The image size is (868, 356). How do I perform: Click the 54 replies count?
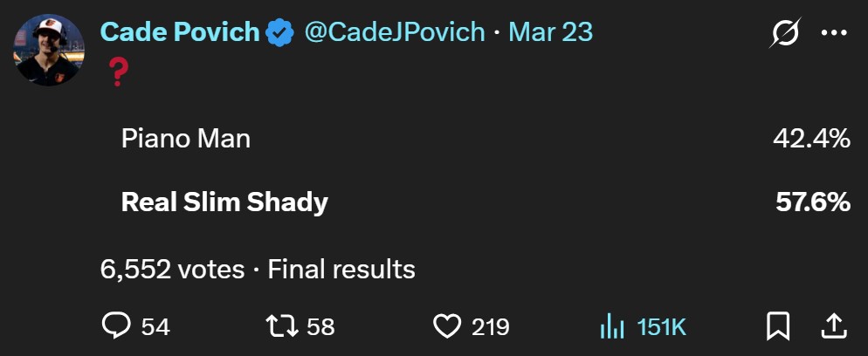155,327
